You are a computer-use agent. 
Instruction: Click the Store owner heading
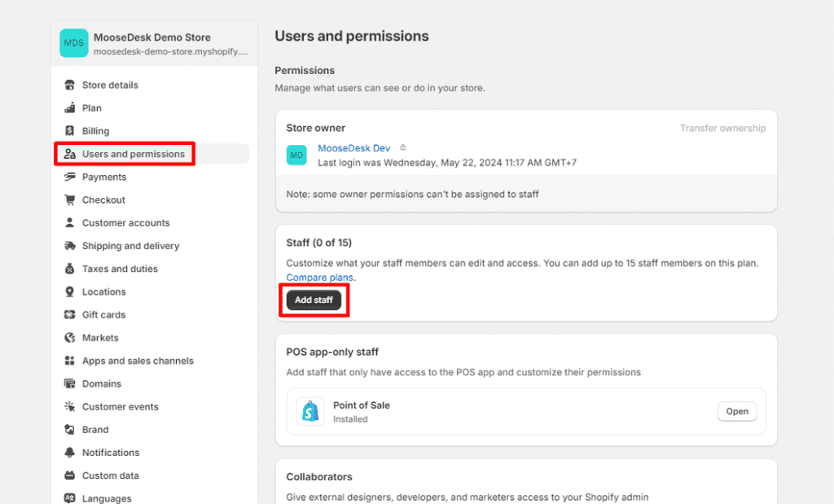(316, 128)
